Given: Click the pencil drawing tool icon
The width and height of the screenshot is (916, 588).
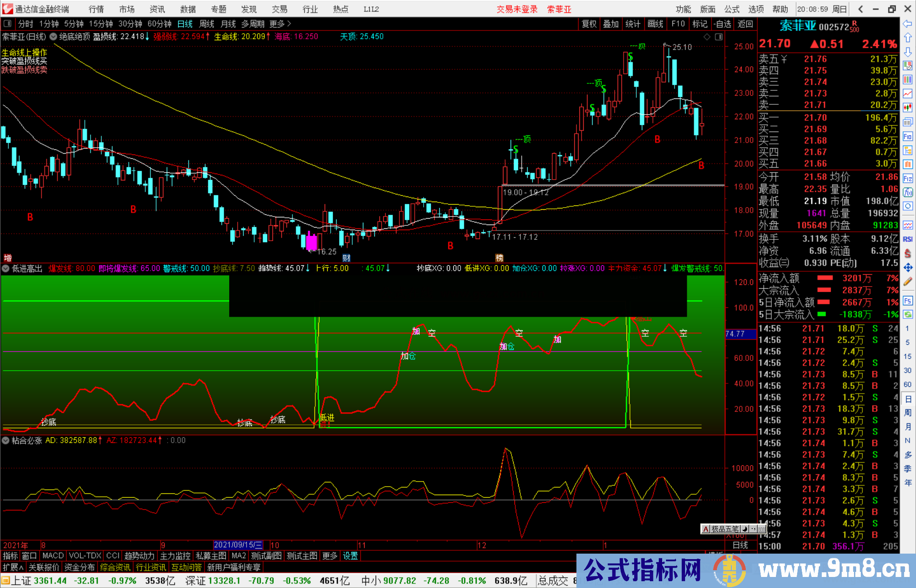Looking at the screenshot, I should 908,281.
